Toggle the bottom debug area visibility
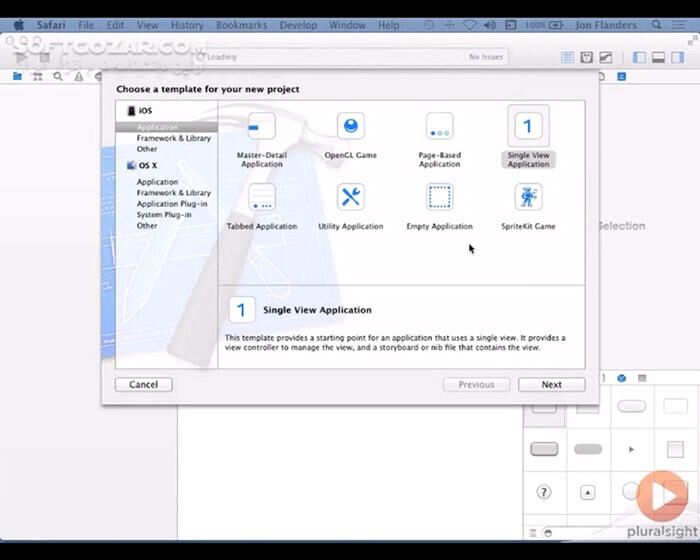 (659, 58)
